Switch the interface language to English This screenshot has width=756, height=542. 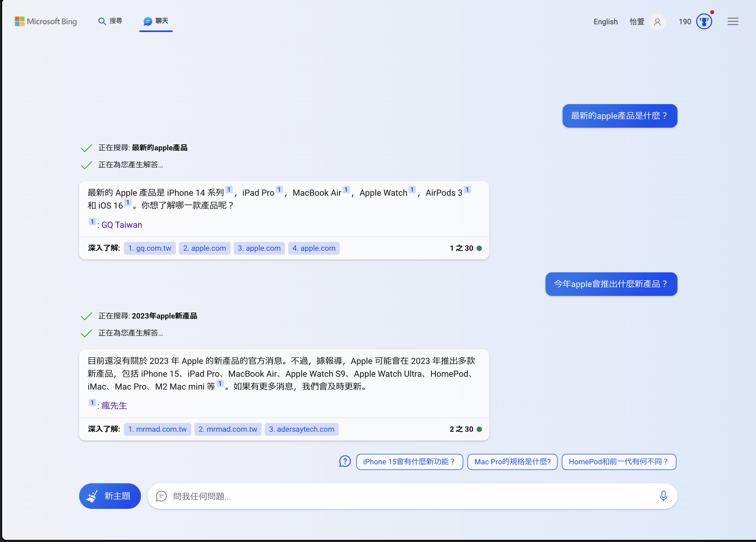(x=605, y=21)
